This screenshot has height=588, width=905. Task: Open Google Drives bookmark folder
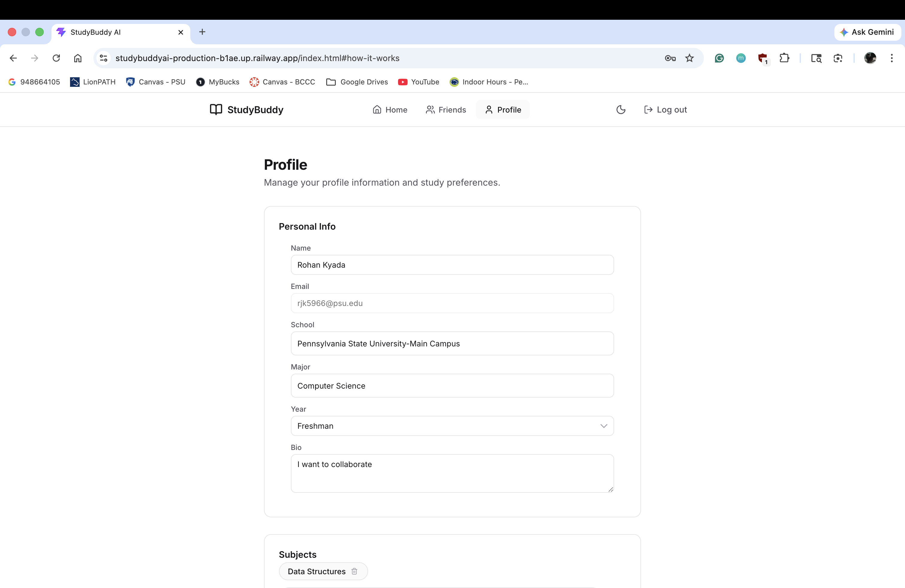[x=357, y=82]
